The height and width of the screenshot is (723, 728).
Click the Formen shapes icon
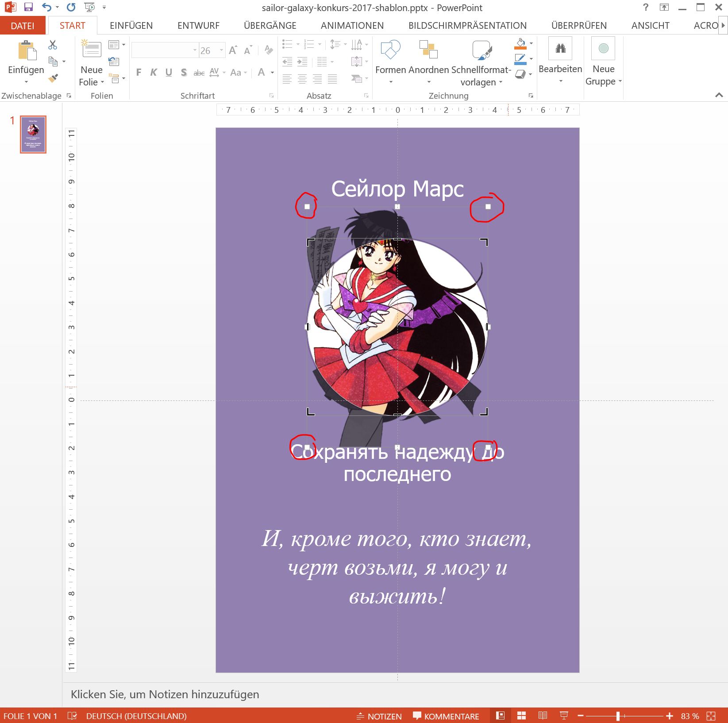[x=390, y=50]
